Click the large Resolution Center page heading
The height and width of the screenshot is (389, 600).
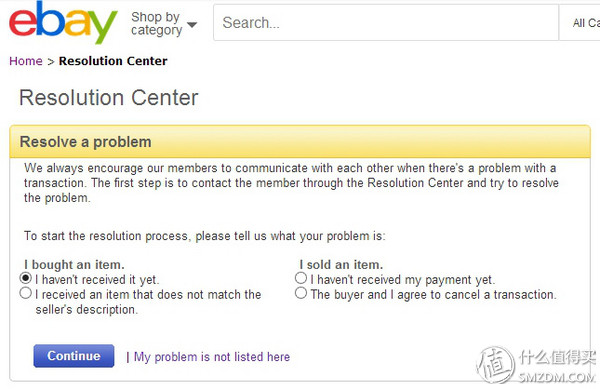[x=109, y=98]
